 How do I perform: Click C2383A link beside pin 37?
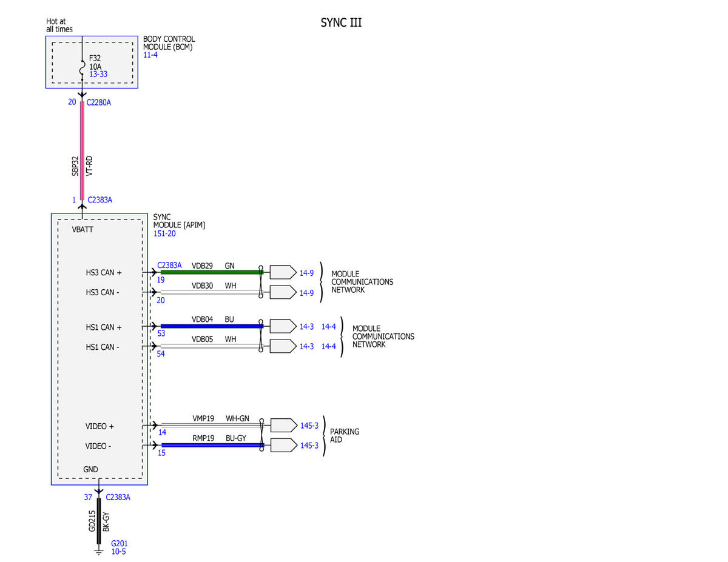click(x=118, y=497)
